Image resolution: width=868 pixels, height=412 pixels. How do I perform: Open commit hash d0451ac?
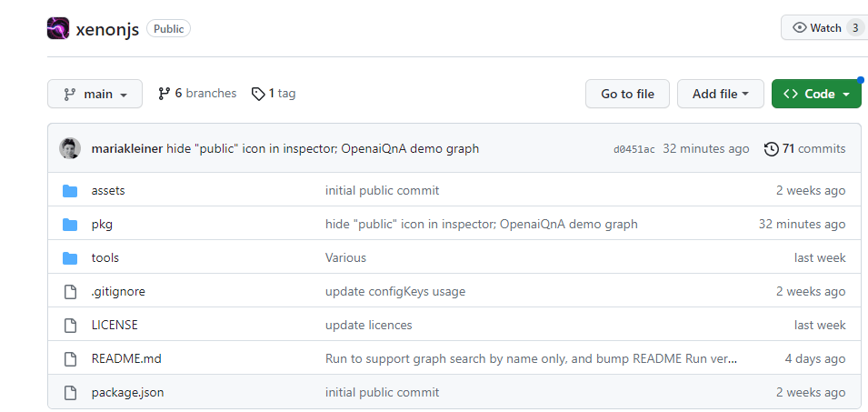[634, 149]
